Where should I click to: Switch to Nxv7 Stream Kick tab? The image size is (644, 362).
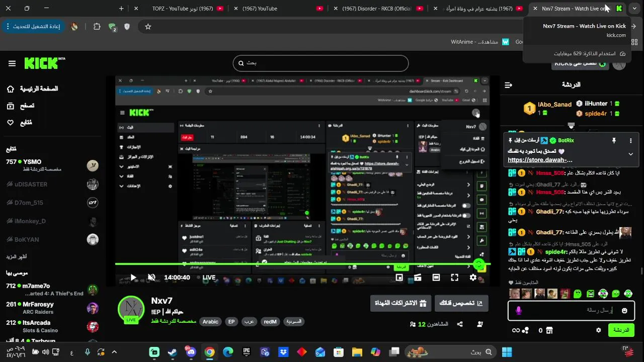(x=579, y=9)
